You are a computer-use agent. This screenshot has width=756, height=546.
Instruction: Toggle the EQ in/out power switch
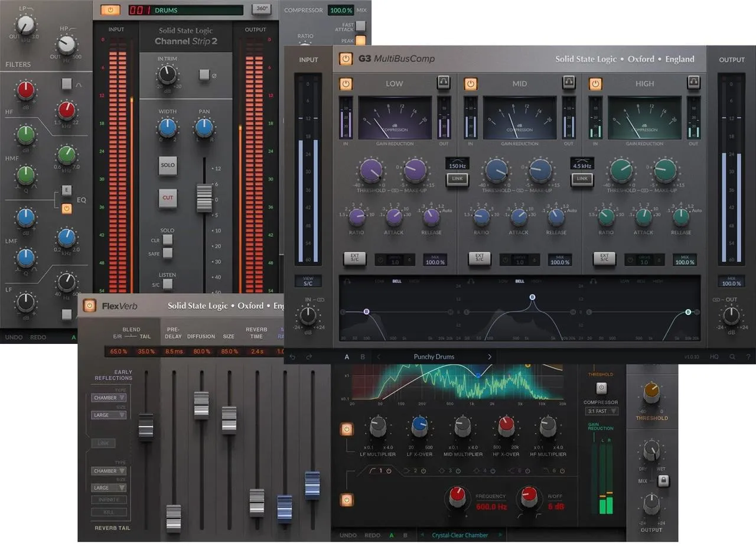coord(67,208)
